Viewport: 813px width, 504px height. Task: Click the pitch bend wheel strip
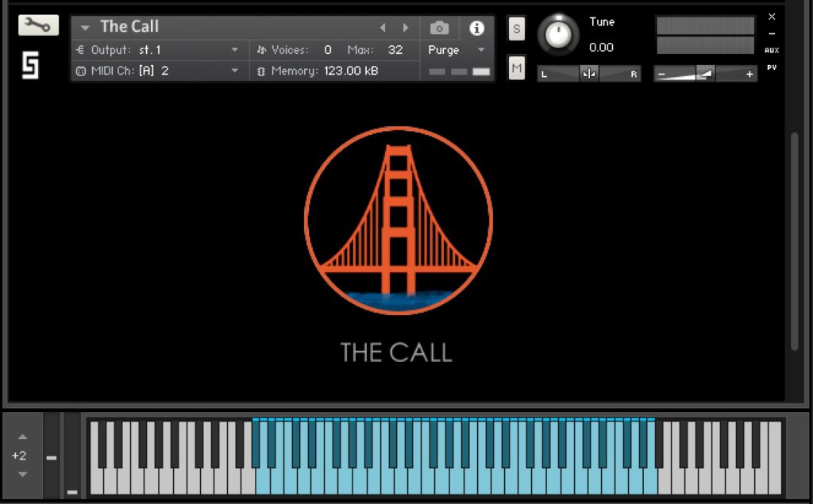pyautogui.click(x=52, y=455)
